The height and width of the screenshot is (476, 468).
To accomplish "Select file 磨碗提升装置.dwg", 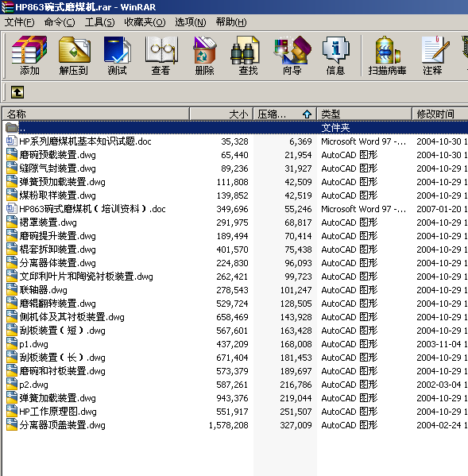I will pos(57,236).
